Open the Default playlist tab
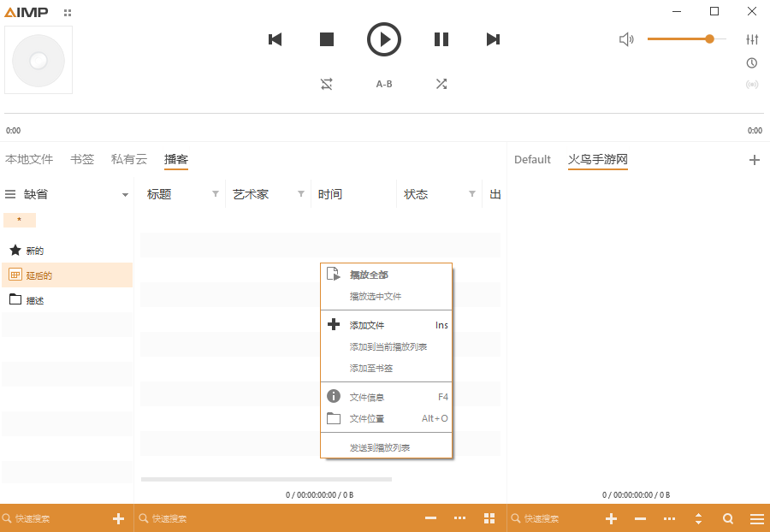 click(x=532, y=159)
